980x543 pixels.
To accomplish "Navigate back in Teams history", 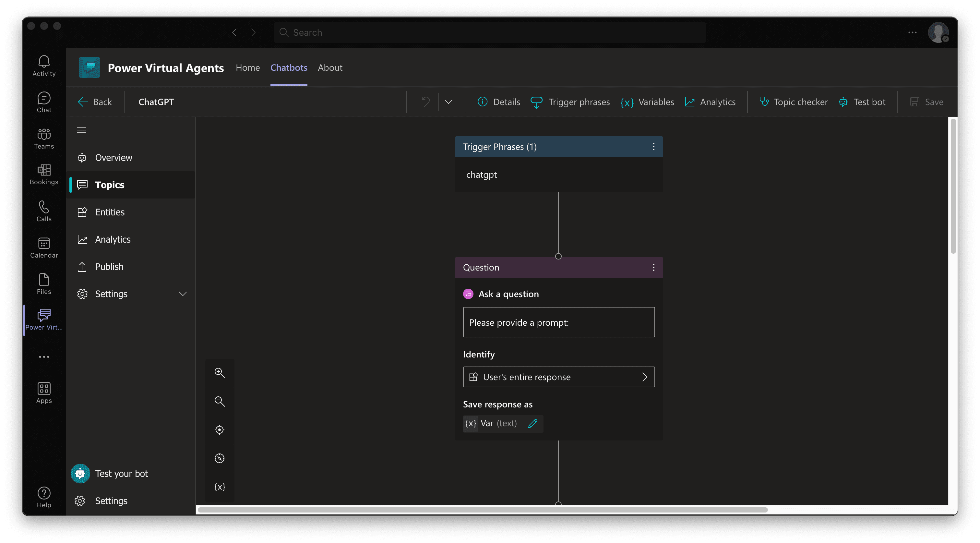I will click(234, 32).
